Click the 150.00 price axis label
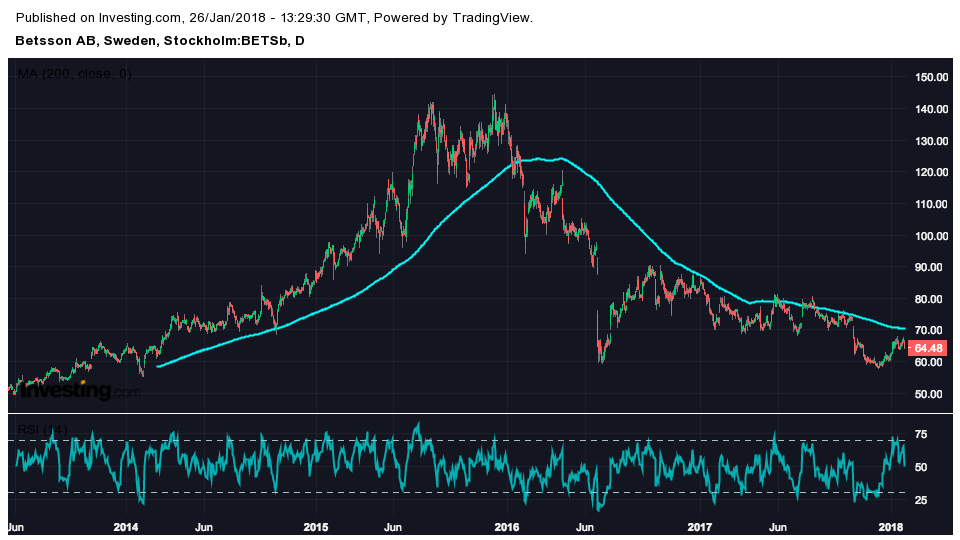The width and height of the screenshot is (960, 540). click(931, 77)
